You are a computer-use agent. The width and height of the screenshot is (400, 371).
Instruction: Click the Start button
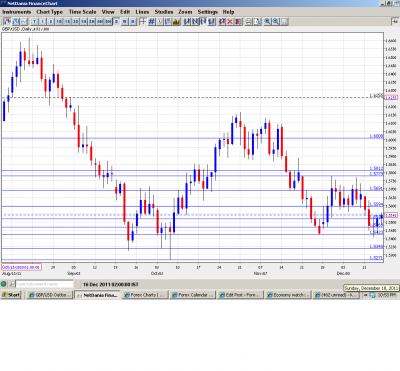[x=11, y=295]
